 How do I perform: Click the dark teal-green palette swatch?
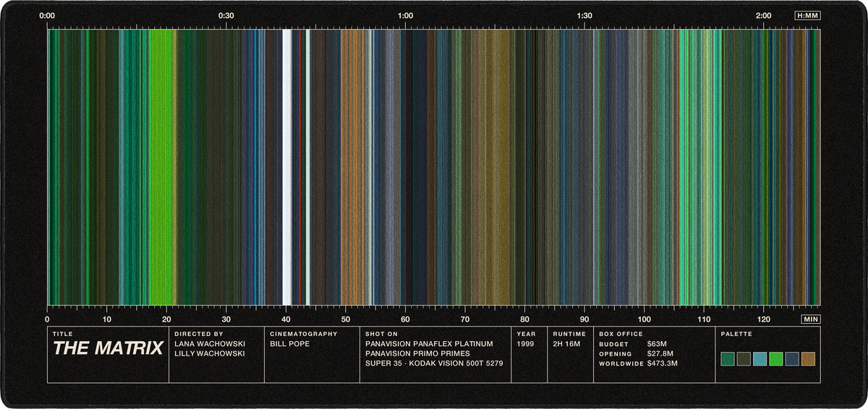pyautogui.click(x=728, y=359)
